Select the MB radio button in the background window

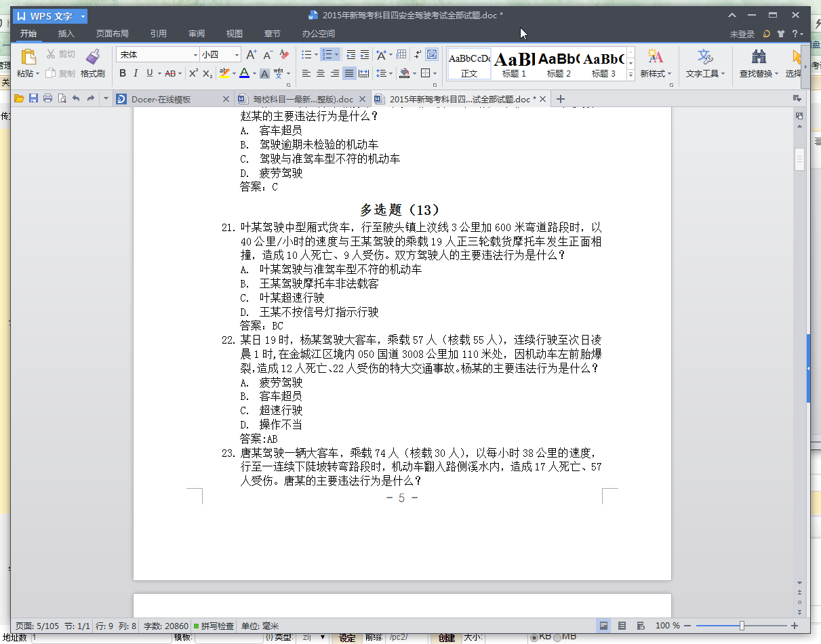click(557, 637)
